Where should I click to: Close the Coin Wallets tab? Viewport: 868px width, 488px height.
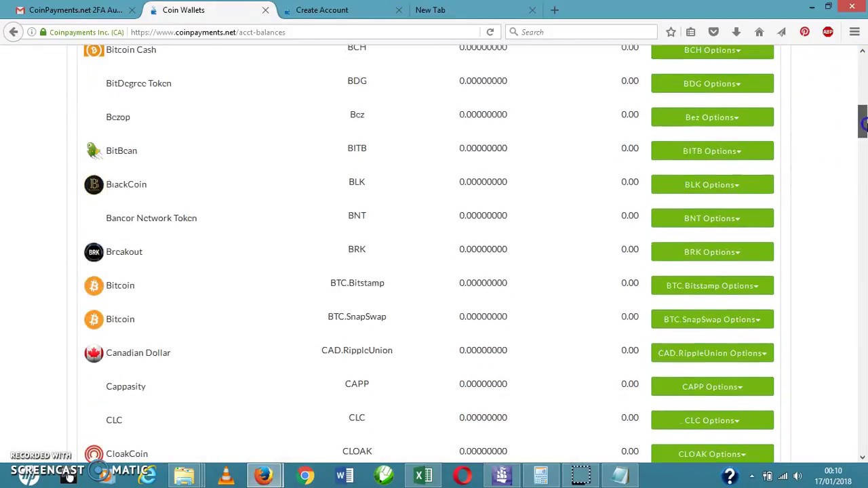[265, 9]
